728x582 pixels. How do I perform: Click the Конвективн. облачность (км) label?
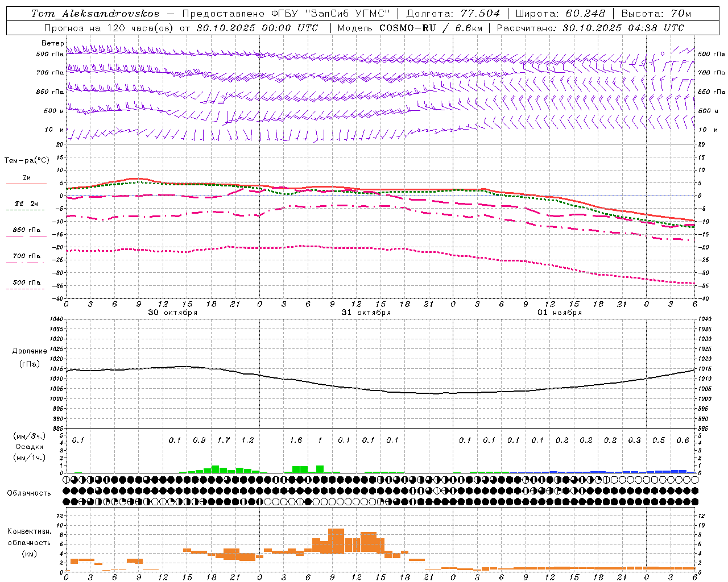(x=29, y=543)
